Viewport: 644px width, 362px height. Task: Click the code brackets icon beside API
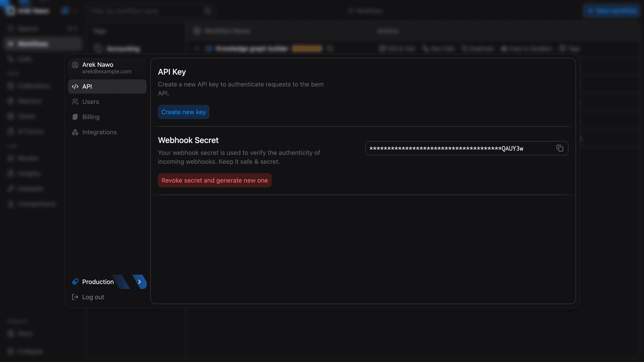[75, 86]
